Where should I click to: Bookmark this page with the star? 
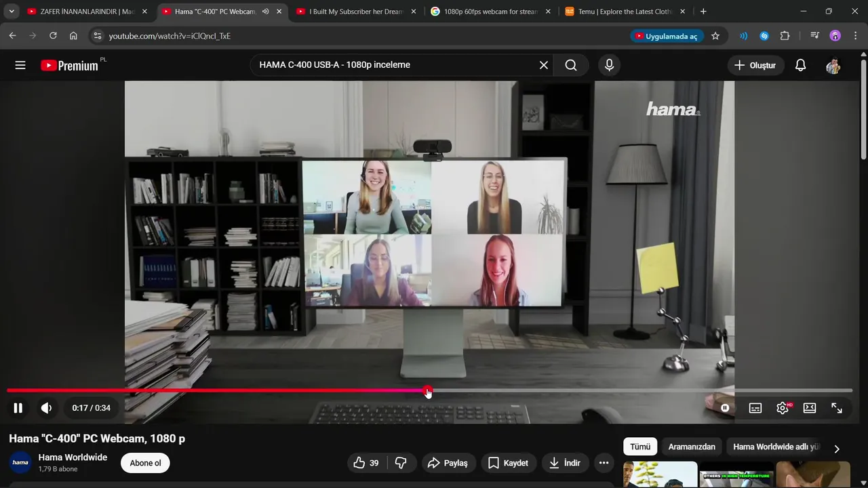pyautogui.click(x=715, y=36)
